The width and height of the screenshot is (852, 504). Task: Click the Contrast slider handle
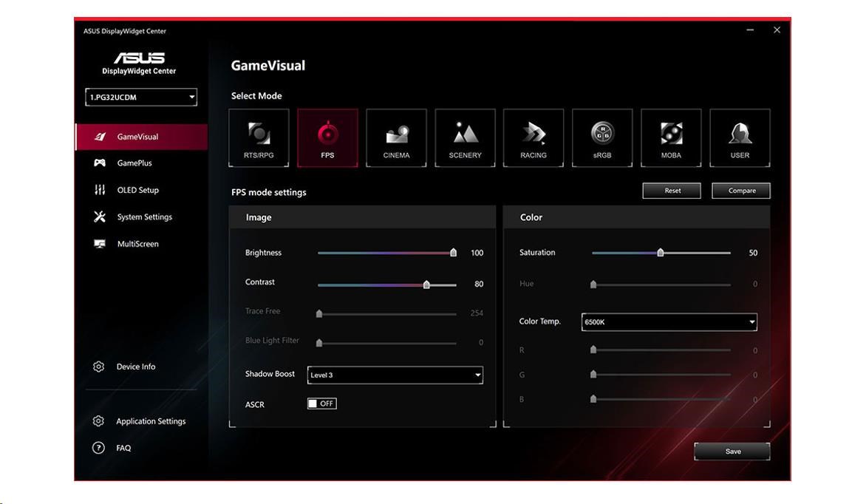click(x=426, y=285)
